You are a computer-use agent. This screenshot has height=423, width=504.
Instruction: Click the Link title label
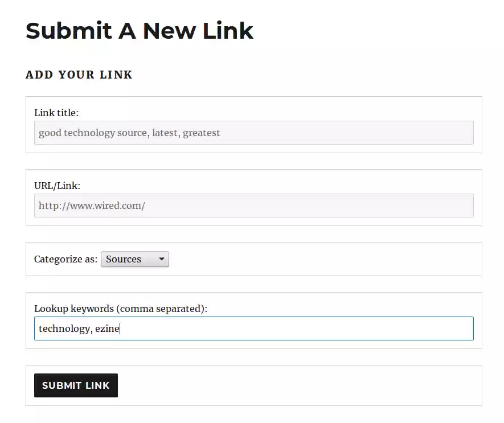pyautogui.click(x=56, y=113)
